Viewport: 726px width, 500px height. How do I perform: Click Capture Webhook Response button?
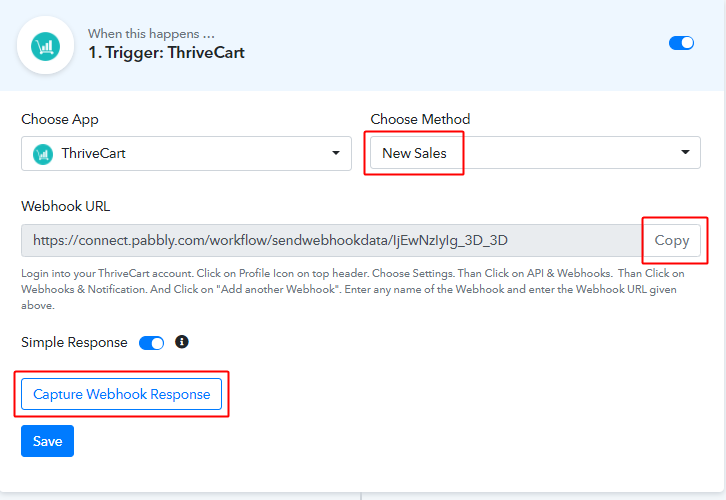pyautogui.click(x=121, y=394)
